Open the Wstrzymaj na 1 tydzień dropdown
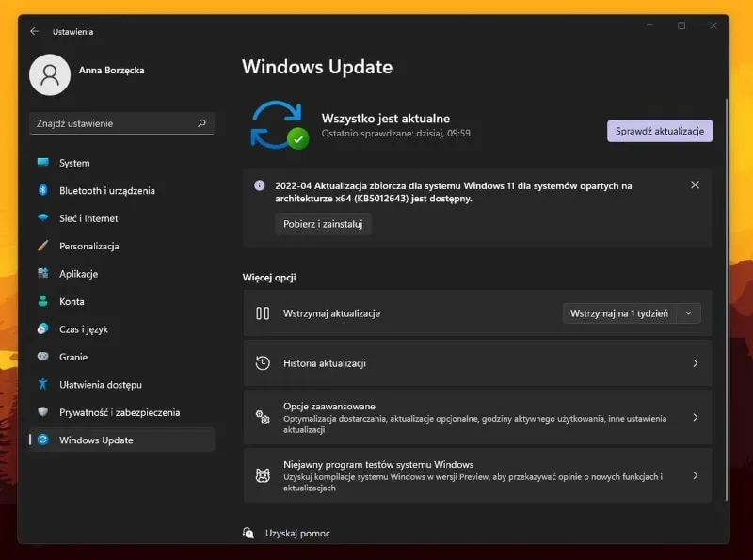The image size is (753, 560). (632, 313)
